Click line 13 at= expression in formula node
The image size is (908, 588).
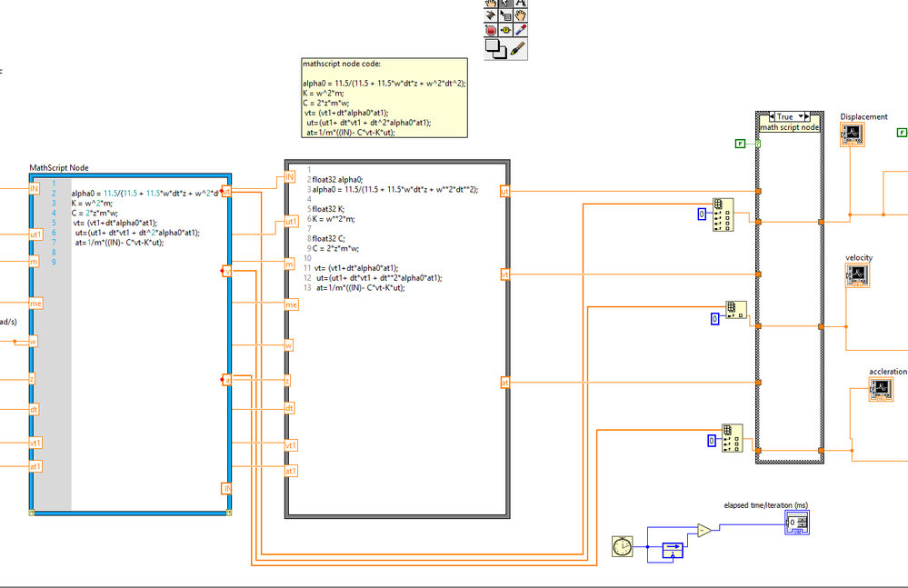click(360, 287)
